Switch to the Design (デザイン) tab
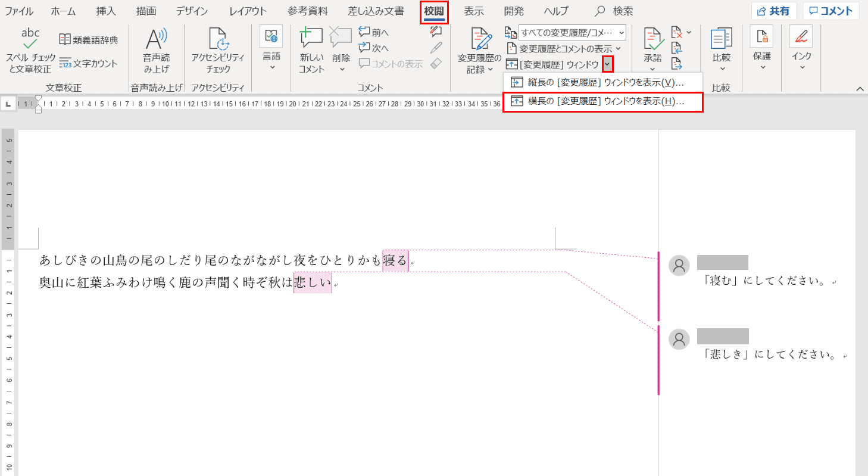 (192, 11)
